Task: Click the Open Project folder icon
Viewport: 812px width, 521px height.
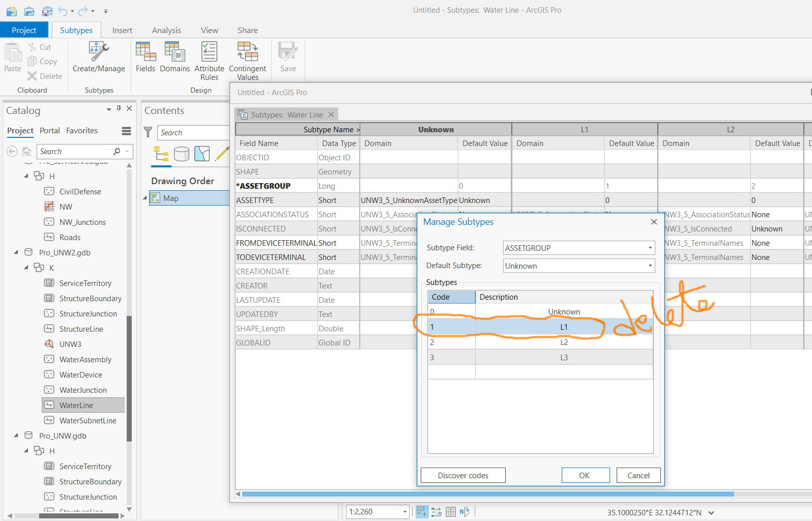Action: pos(30,11)
